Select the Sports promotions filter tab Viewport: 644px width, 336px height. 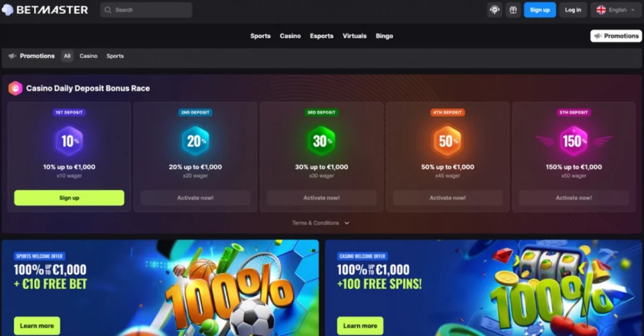115,56
